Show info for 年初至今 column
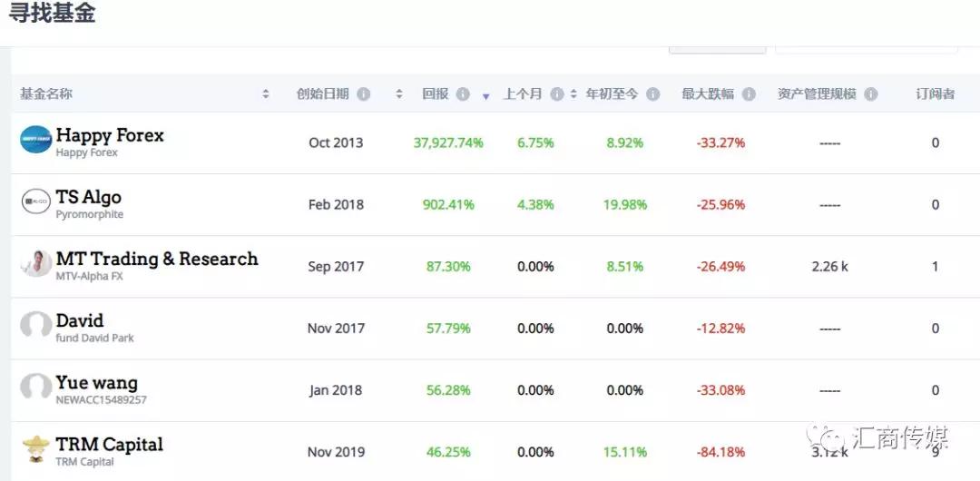Image resolution: width=980 pixels, height=481 pixels. coord(652,93)
